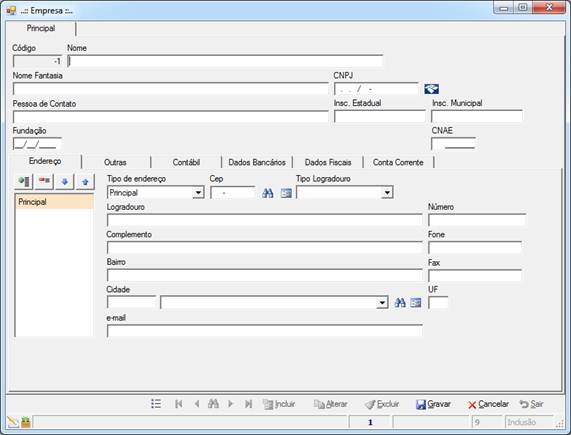Click the Fone input field
The height and width of the screenshot is (435, 571).
tap(475, 248)
